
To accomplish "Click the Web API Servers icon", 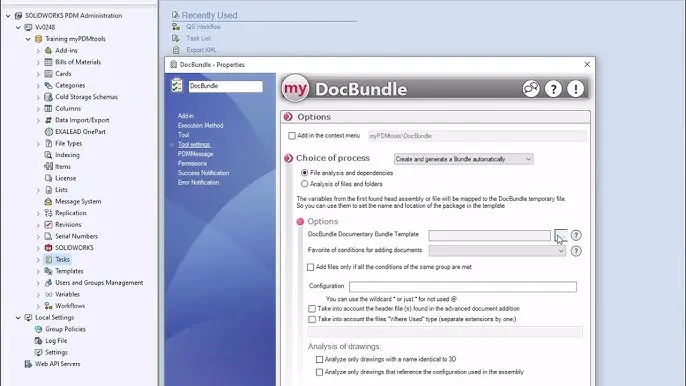I will tap(28, 364).
